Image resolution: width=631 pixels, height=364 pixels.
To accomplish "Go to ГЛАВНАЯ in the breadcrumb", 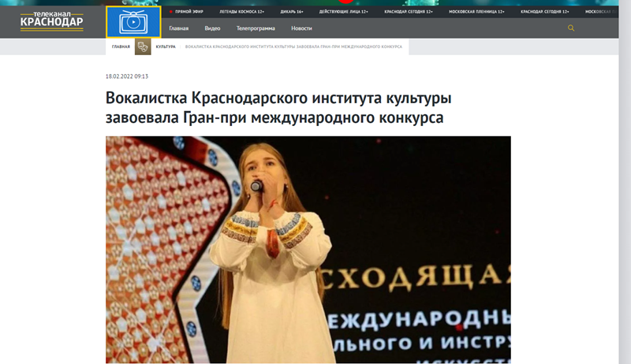I will point(121,46).
